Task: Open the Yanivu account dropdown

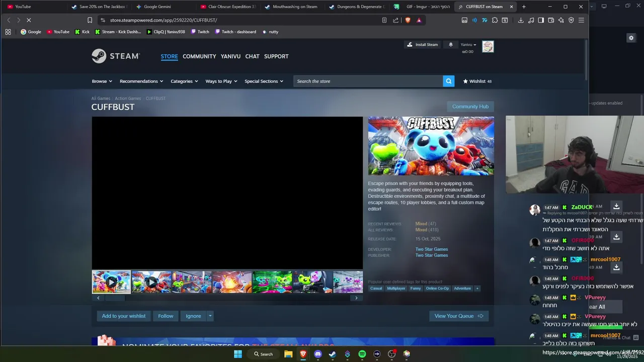Action: (468, 45)
